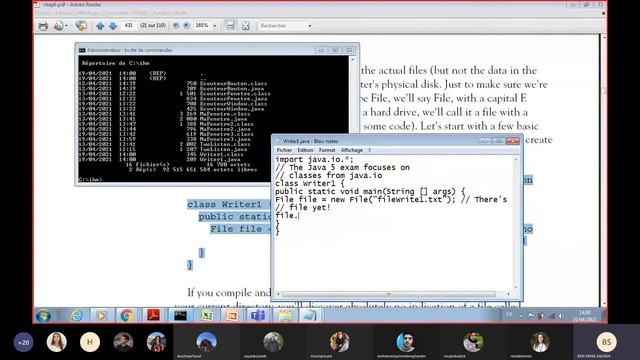
Task: Click the Bloc-notes vertical scrollbar down arrow
Action: (x=516, y=287)
